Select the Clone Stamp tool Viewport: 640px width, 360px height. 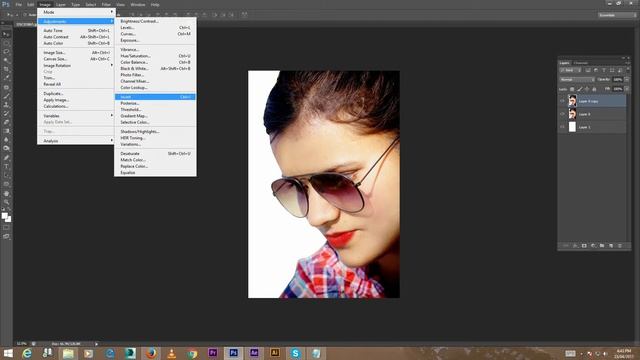pos(6,105)
